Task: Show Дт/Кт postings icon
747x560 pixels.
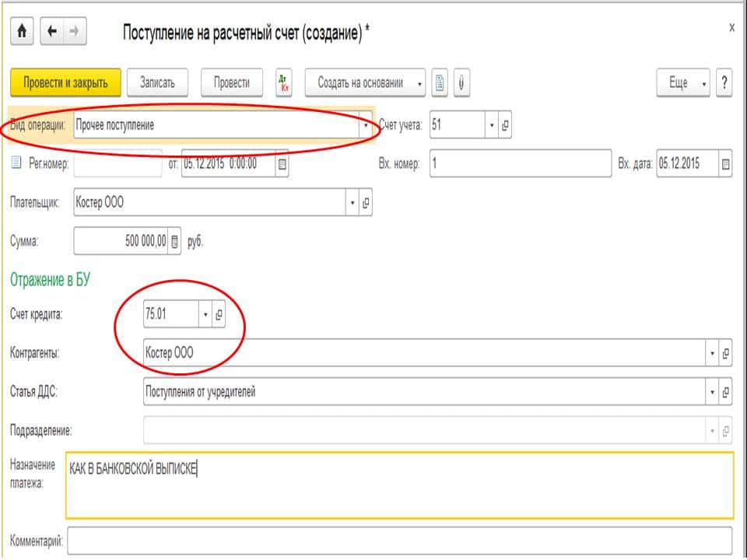Action: tap(284, 83)
